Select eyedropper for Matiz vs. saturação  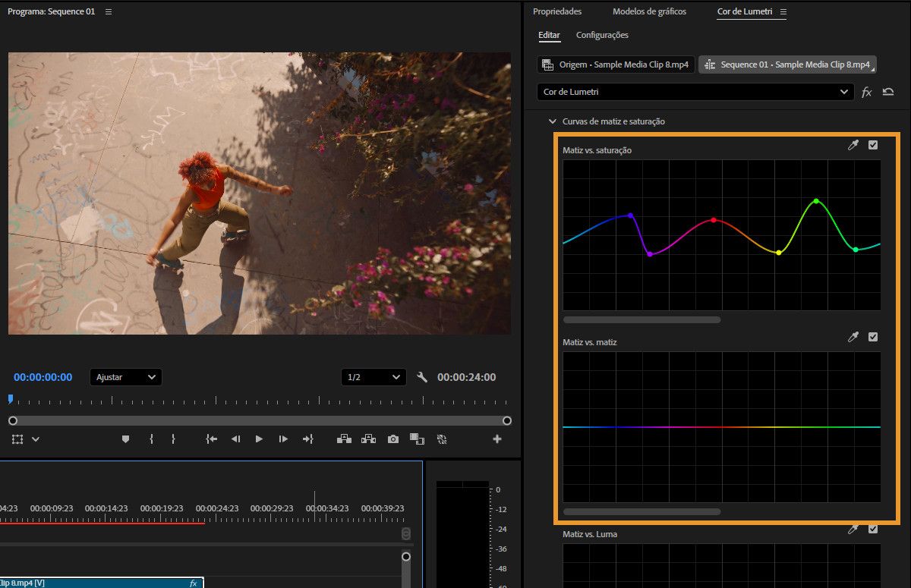click(853, 145)
